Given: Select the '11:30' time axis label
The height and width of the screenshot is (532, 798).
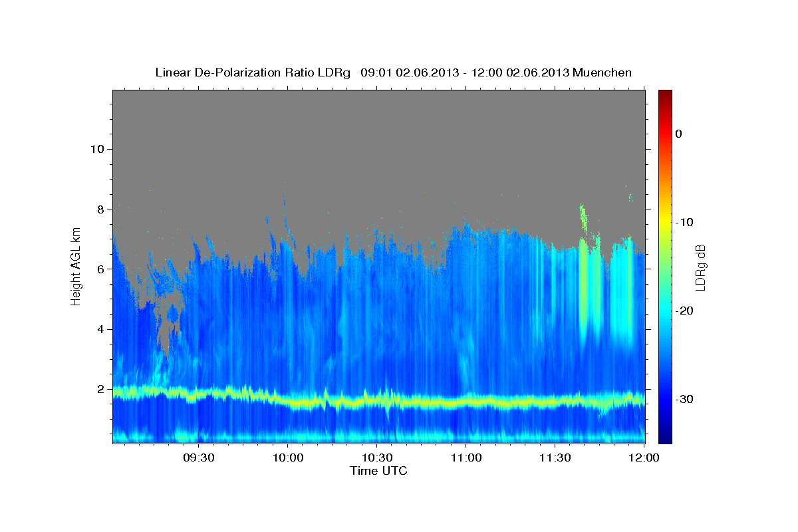Looking at the screenshot, I should tap(555, 458).
